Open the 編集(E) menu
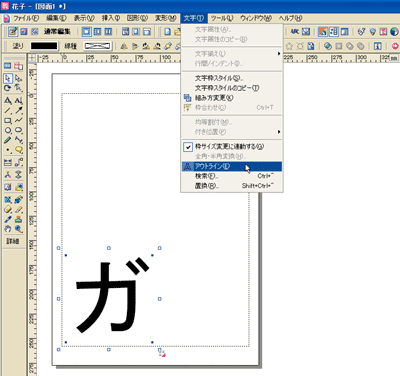This screenshot has width=400, height=376. 56,18
